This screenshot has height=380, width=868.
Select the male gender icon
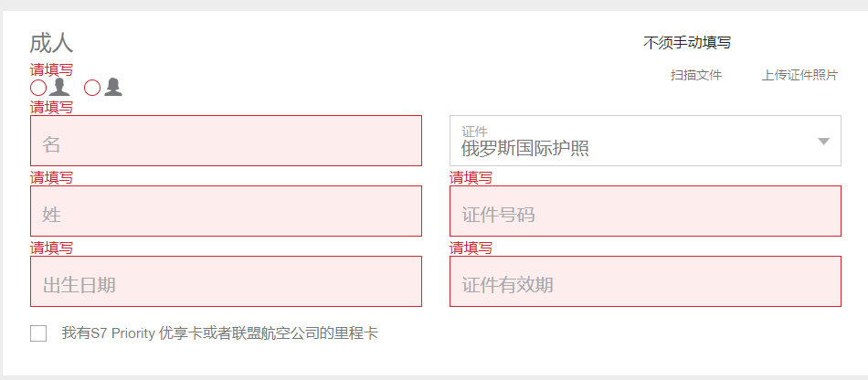(x=59, y=88)
